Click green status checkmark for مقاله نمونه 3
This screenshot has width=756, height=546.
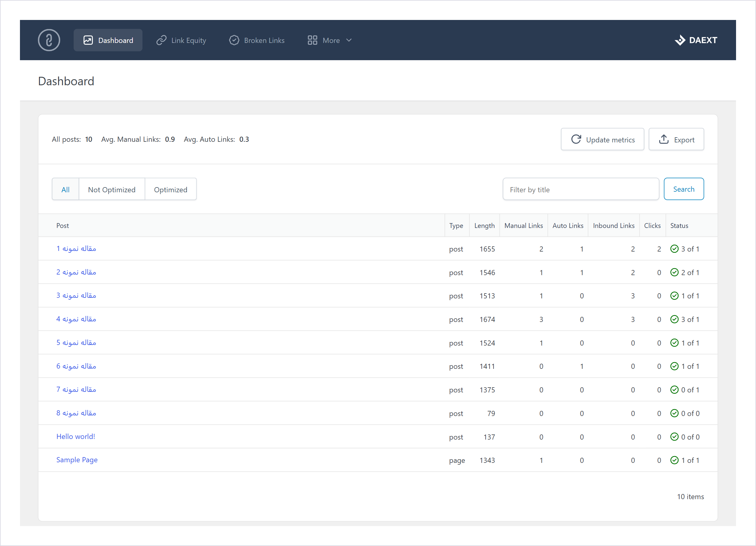coord(674,296)
